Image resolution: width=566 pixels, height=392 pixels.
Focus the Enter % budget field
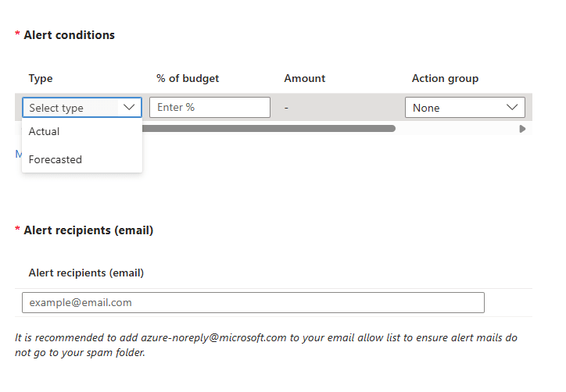point(210,107)
